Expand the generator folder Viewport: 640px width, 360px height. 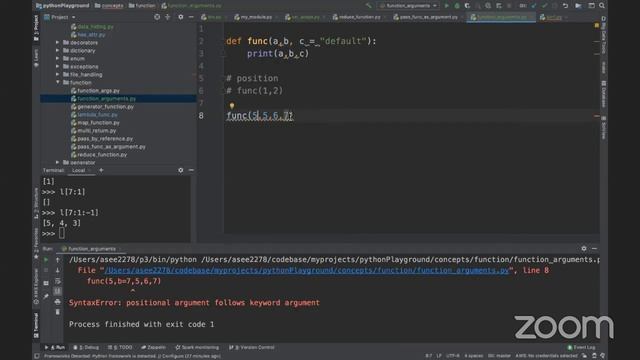58,162
